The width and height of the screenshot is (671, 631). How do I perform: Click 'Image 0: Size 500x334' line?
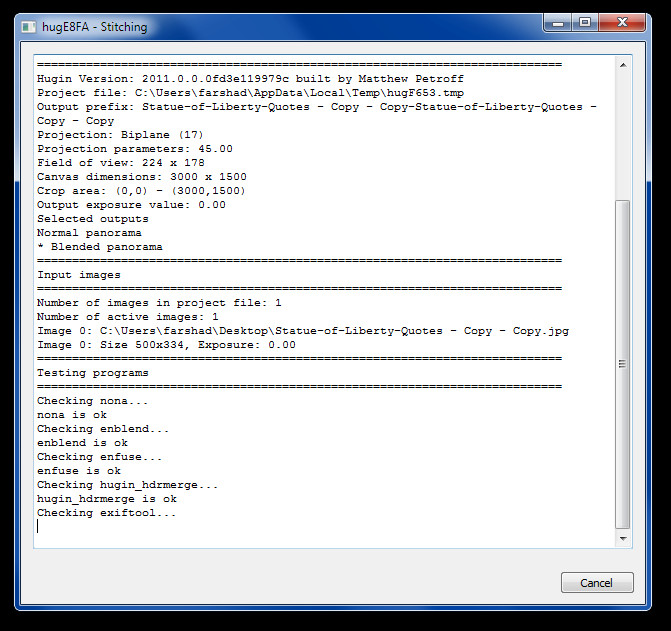pyautogui.click(x=166, y=345)
